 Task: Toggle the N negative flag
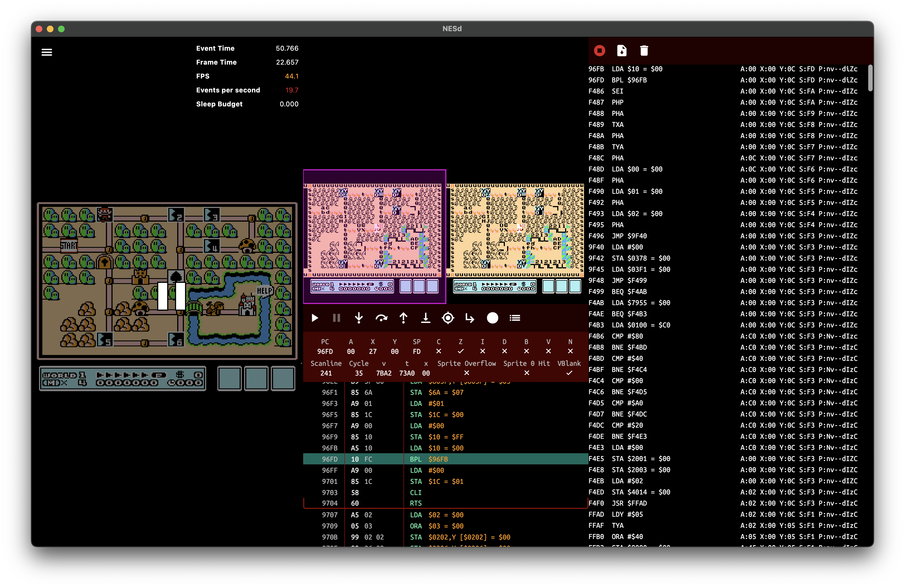click(x=570, y=351)
